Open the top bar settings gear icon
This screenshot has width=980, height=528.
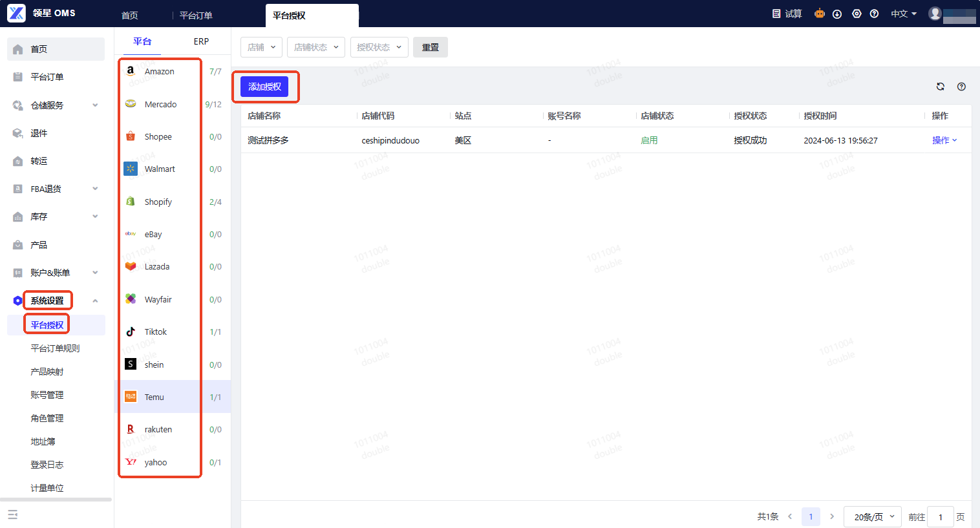pos(857,14)
